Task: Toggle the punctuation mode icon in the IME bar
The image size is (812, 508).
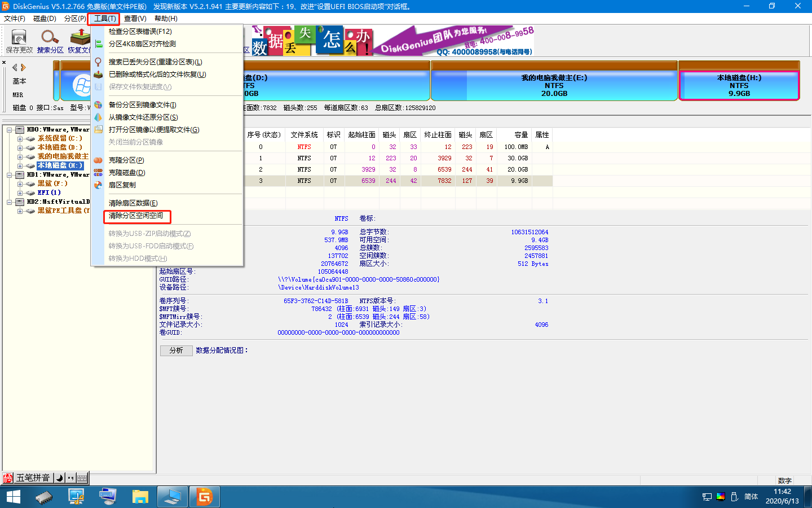Action: click(70, 478)
